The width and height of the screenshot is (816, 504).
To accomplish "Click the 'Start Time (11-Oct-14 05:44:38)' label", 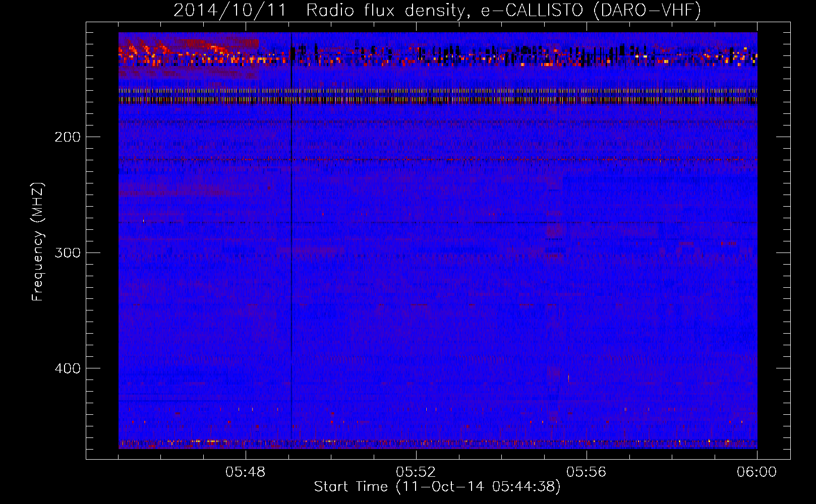I will pyautogui.click(x=437, y=487).
